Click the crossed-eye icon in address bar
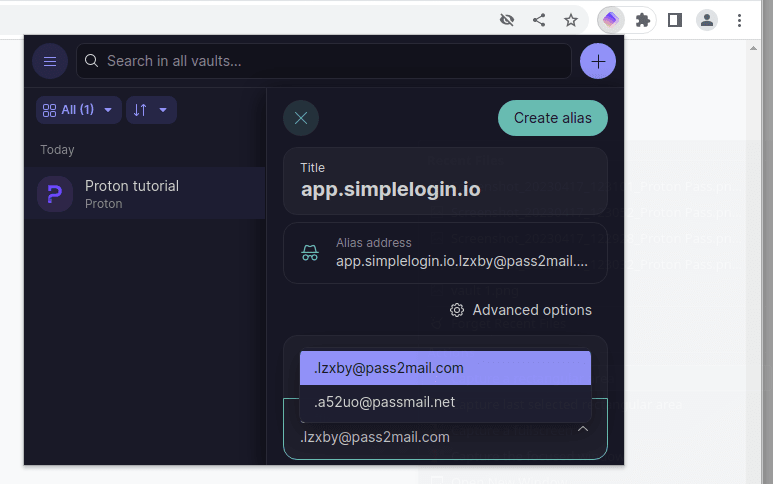The height and width of the screenshot is (484, 773). click(507, 20)
